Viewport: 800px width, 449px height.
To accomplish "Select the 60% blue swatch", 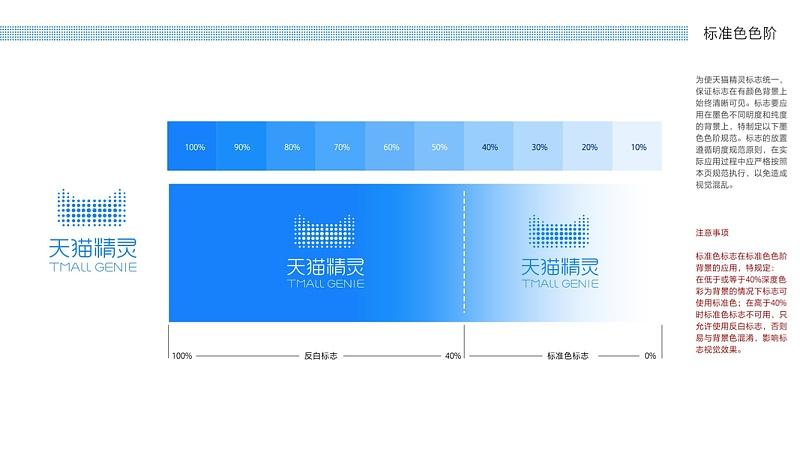I will (390, 146).
